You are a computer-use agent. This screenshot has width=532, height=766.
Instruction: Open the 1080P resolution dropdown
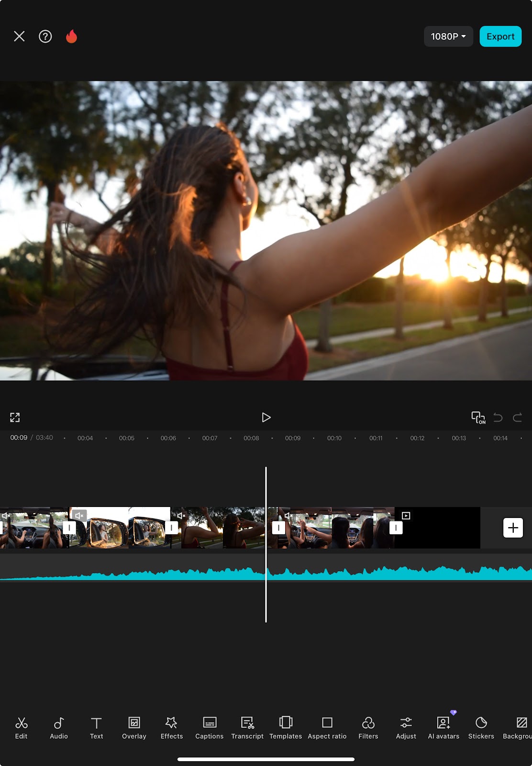448,36
